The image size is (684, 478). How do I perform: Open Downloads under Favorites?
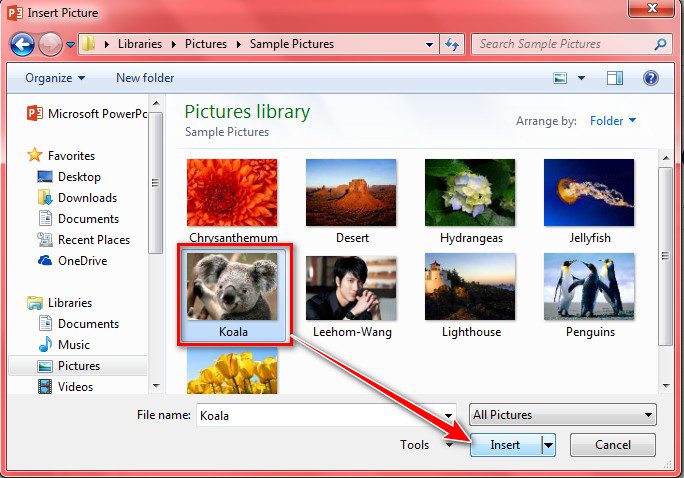click(88, 198)
